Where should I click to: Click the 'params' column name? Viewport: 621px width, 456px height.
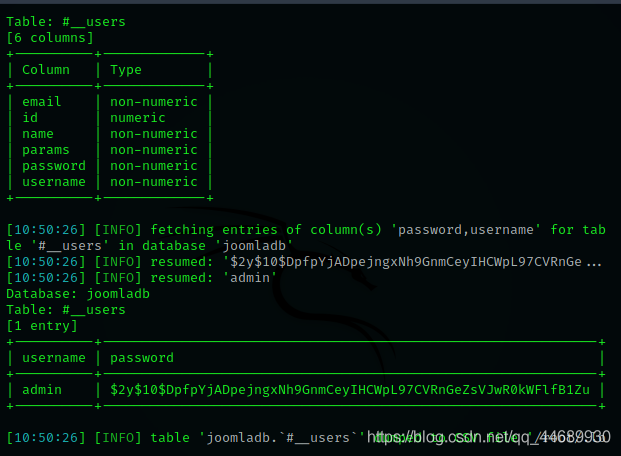coord(46,150)
